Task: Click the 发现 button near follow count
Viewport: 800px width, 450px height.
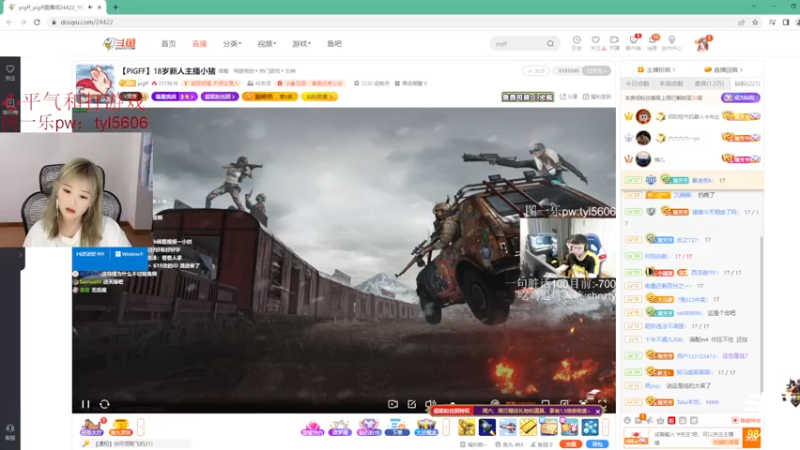Action: [x=536, y=71]
